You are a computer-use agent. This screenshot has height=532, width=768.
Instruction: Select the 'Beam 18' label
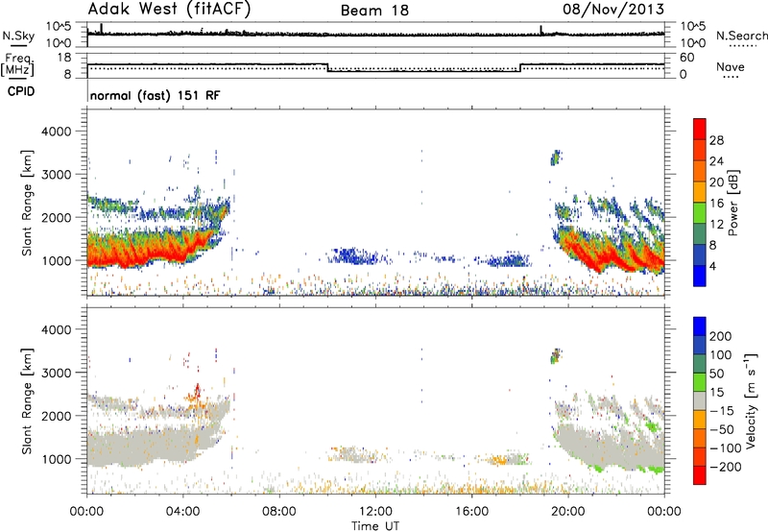[374, 11]
